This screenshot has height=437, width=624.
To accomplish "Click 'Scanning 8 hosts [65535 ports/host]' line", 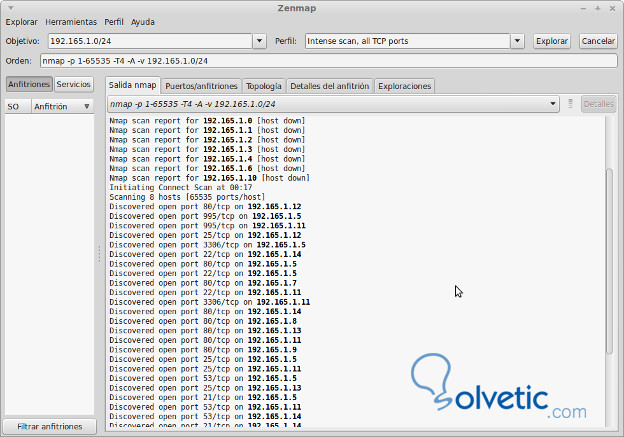I will pos(187,197).
